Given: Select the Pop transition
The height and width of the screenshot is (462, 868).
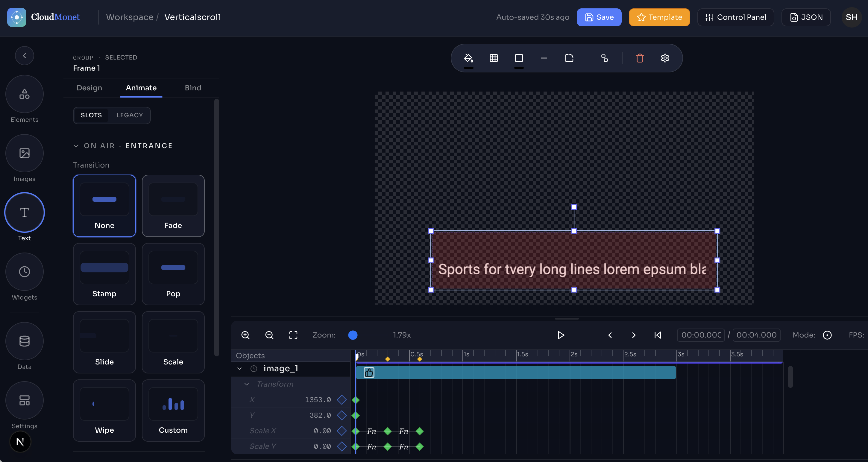Looking at the screenshot, I should click(173, 274).
